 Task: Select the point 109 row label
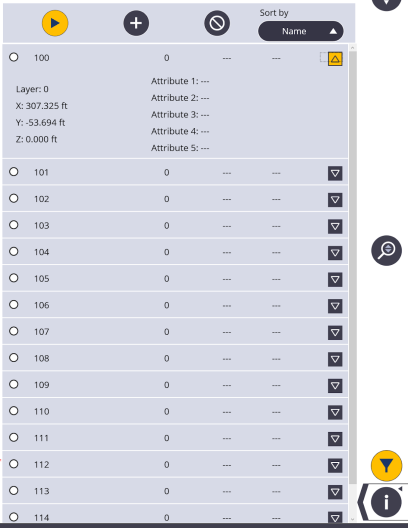tap(42, 385)
